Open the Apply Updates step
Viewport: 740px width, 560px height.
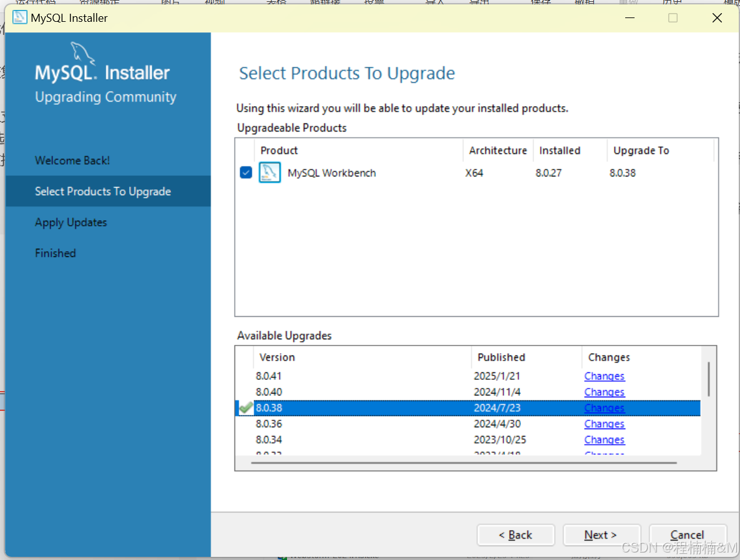click(x=71, y=222)
